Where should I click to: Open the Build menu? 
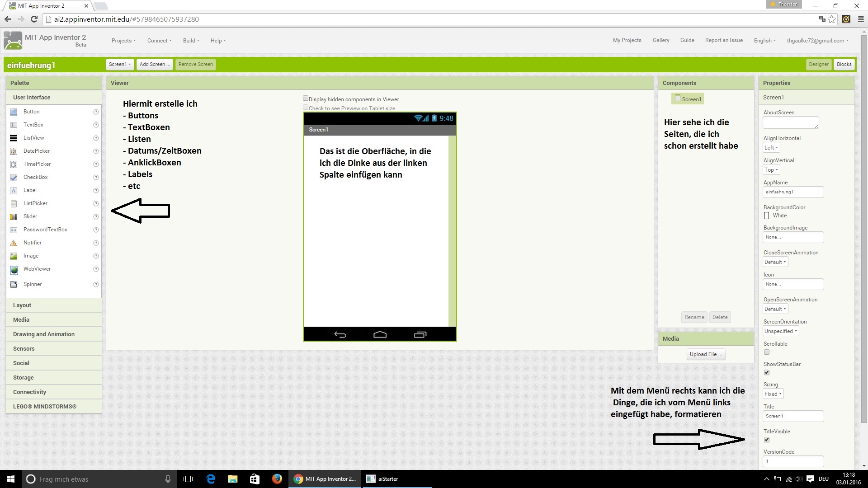click(191, 41)
